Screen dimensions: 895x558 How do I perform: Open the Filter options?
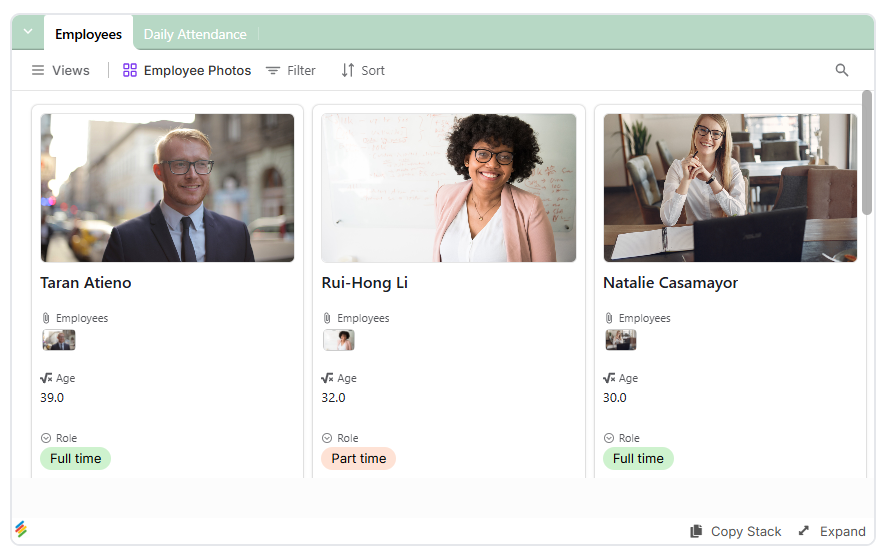[291, 70]
